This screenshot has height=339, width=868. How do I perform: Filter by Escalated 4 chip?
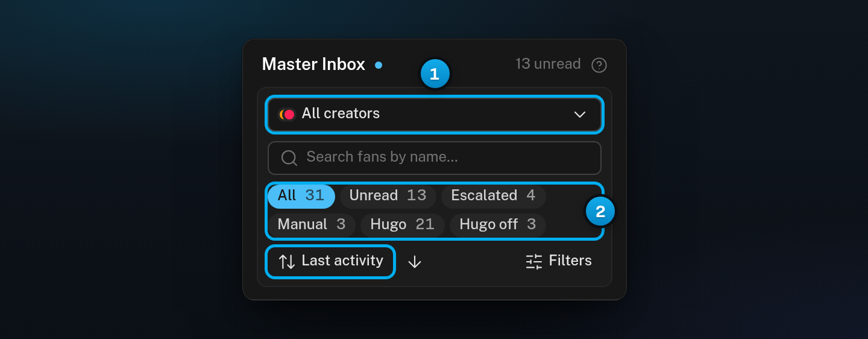point(493,196)
